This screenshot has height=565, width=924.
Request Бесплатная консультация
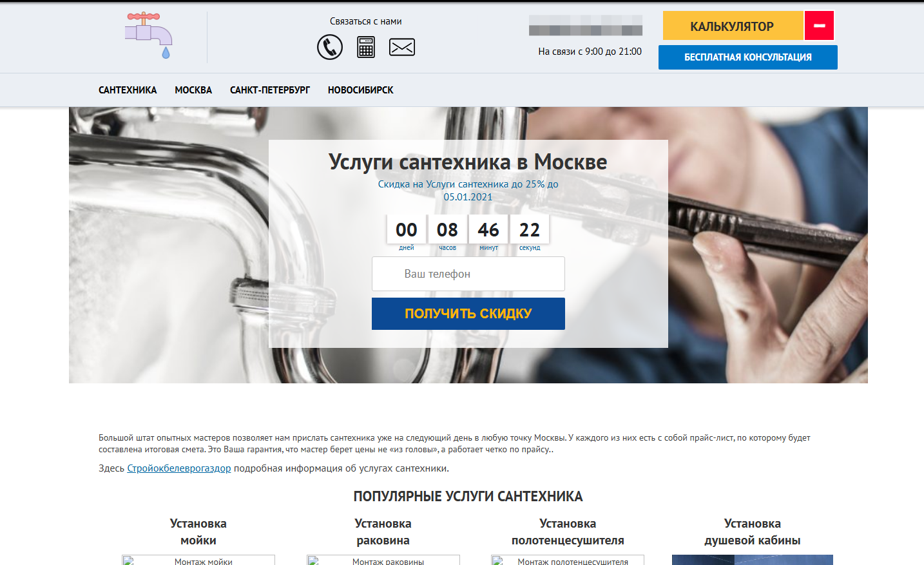pyautogui.click(x=747, y=57)
